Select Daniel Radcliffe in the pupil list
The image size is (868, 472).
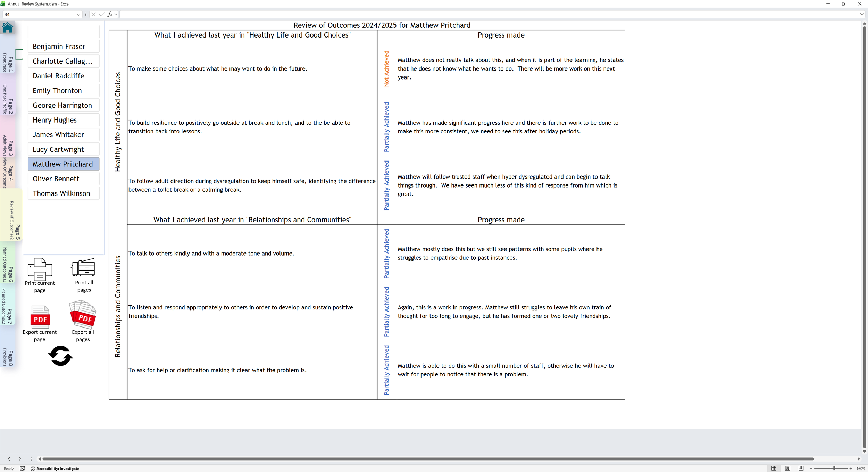64,76
